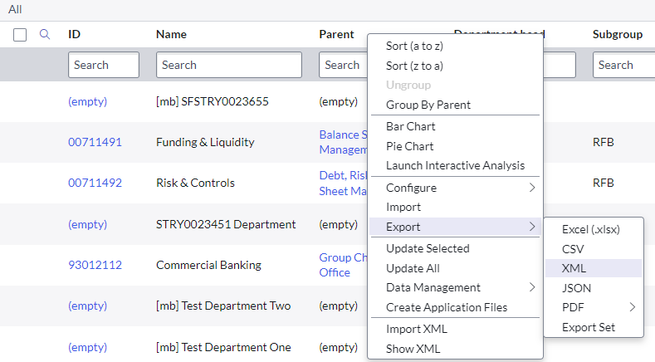Click the Name column header
655x362 pixels.
pyautogui.click(x=171, y=34)
